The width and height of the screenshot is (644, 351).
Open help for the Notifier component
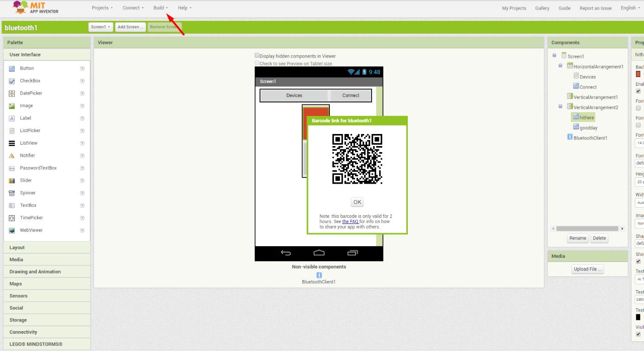pos(82,156)
